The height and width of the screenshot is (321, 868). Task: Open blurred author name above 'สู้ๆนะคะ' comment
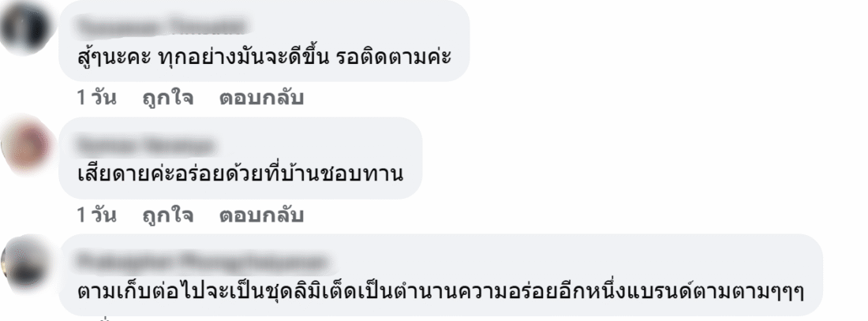click(161, 26)
